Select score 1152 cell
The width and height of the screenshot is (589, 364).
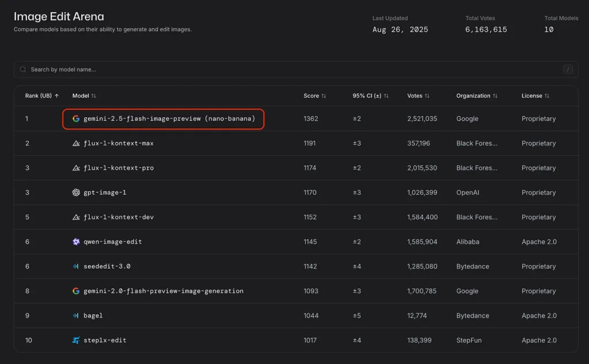310,217
